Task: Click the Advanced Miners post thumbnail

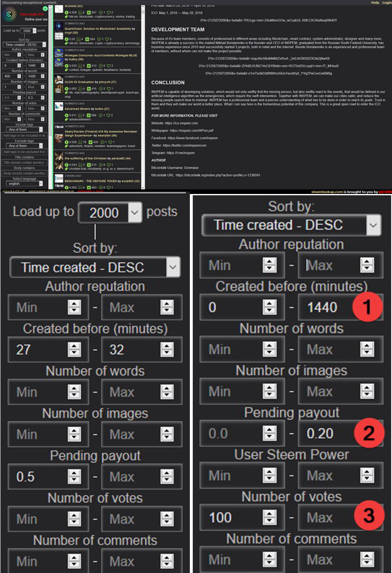Action: pyautogui.click(x=59, y=107)
